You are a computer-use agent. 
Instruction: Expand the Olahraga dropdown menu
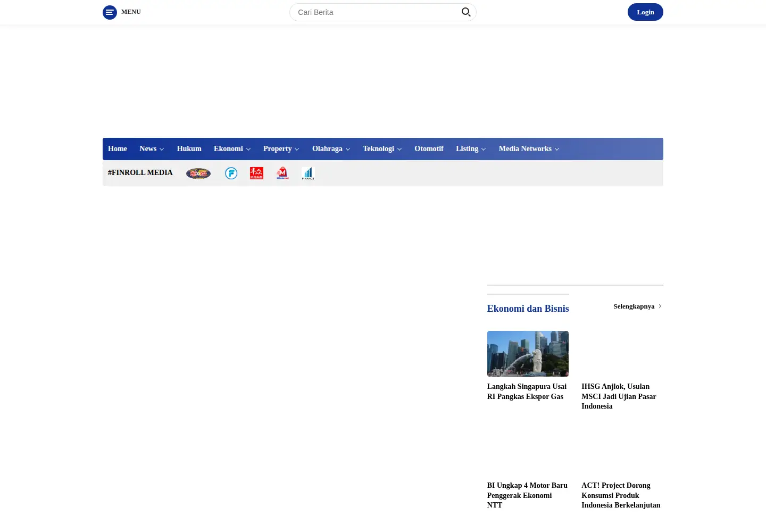(x=331, y=149)
